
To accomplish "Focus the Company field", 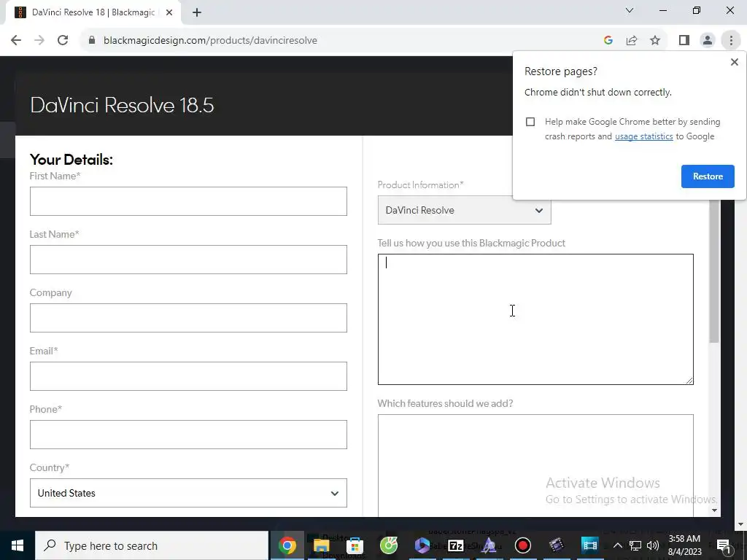I will [188, 318].
